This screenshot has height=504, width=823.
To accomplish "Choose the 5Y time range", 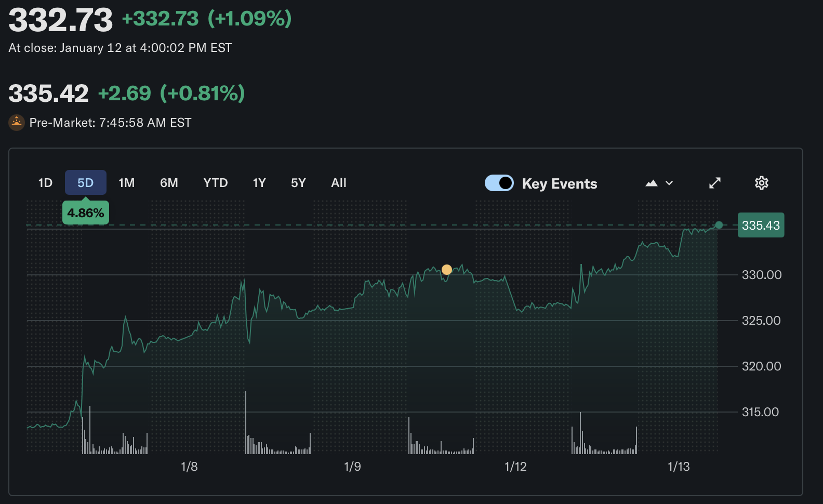I will pos(298,183).
